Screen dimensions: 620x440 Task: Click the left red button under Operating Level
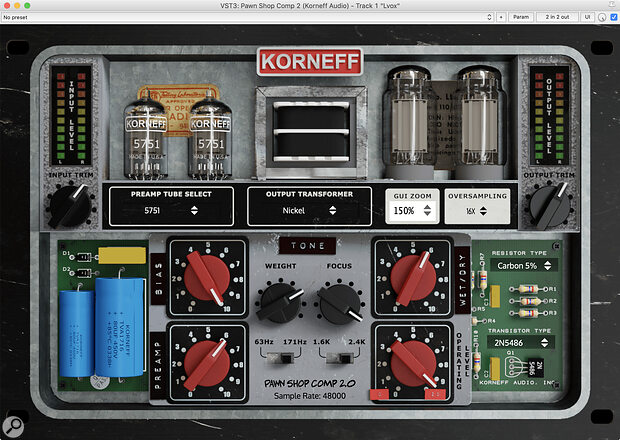click(379, 394)
